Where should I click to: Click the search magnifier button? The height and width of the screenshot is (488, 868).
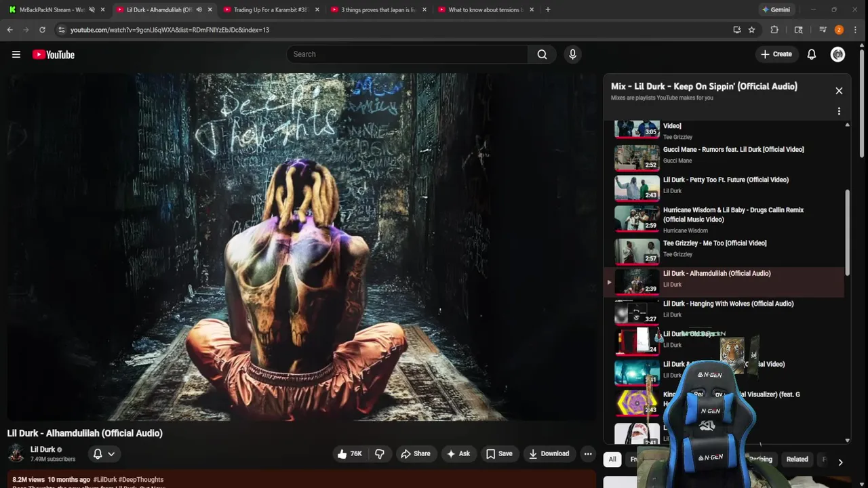[542, 54]
